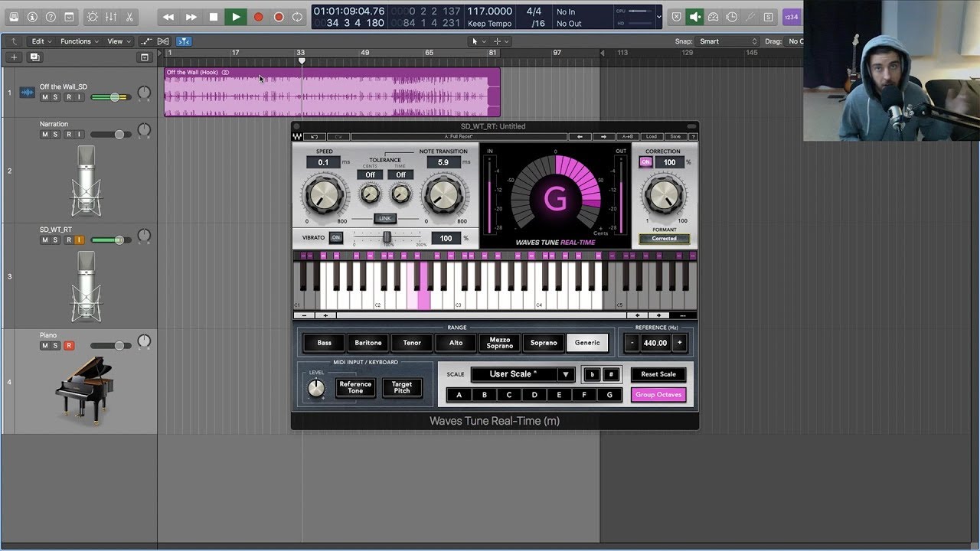Toggle the Replace mode icon
980x551 pixels.
(x=676, y=17)
